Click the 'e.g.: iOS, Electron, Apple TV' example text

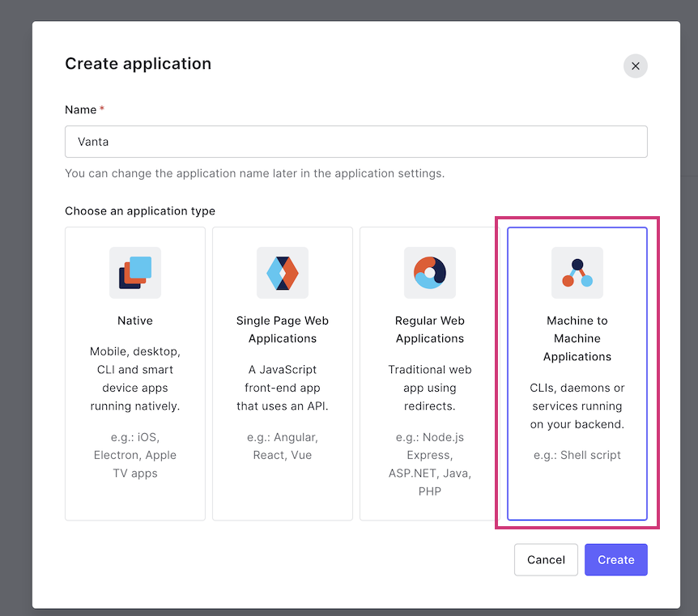[x=135, y=455]
